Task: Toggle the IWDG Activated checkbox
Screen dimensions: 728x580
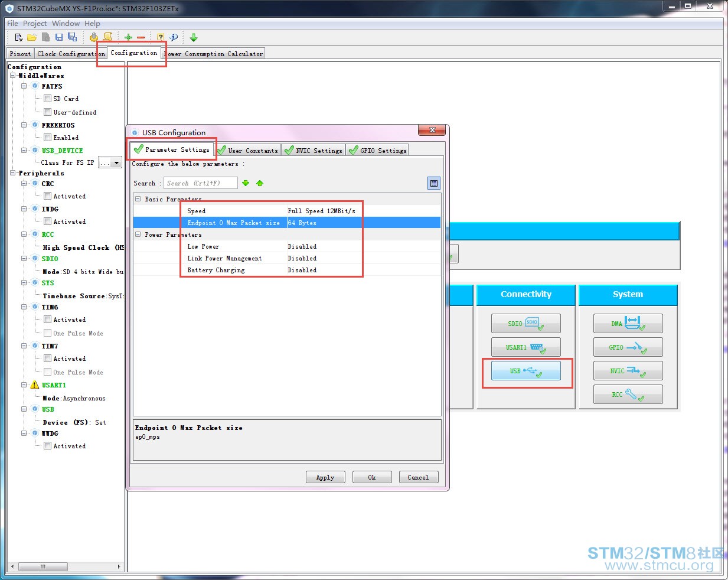Action: click(47, 221)
